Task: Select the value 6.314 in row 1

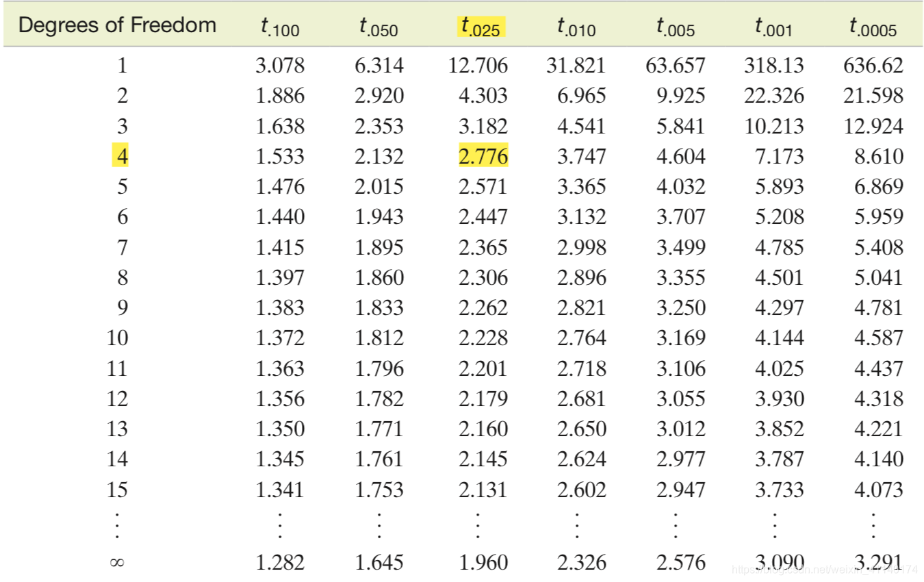Action: 379,66
